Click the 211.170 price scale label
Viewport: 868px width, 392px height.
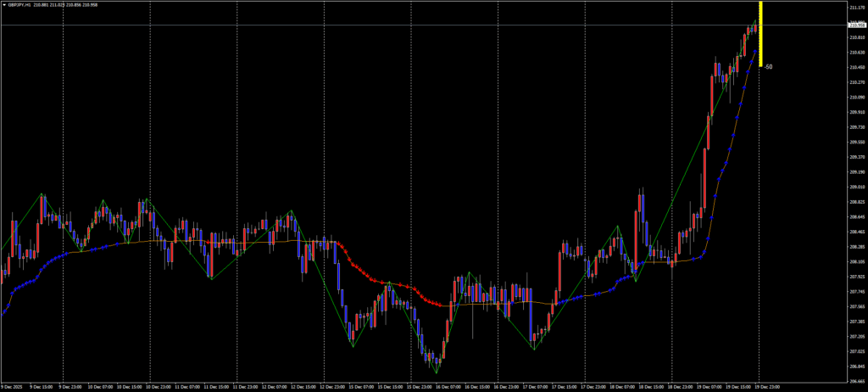(x=857, y=8)
